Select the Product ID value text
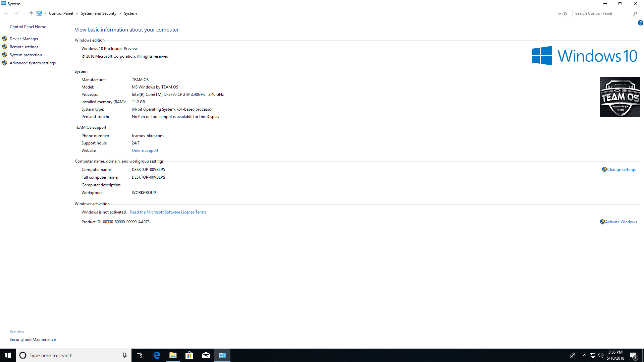Image resolution: width=644 pixels, height=362 pixels. [126, 222]
